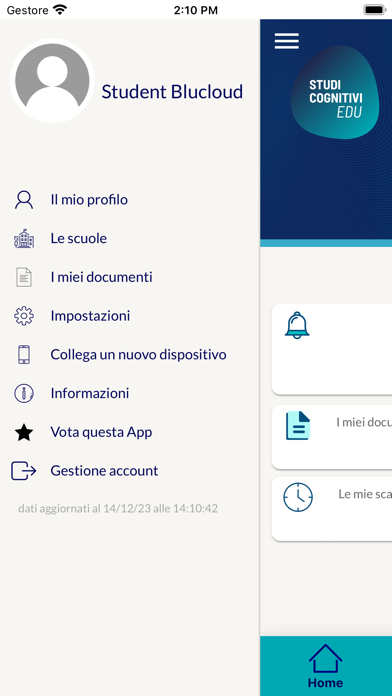Click the smartphone device icon
This screenshot has width=392, height=696.
click(24, 355)
